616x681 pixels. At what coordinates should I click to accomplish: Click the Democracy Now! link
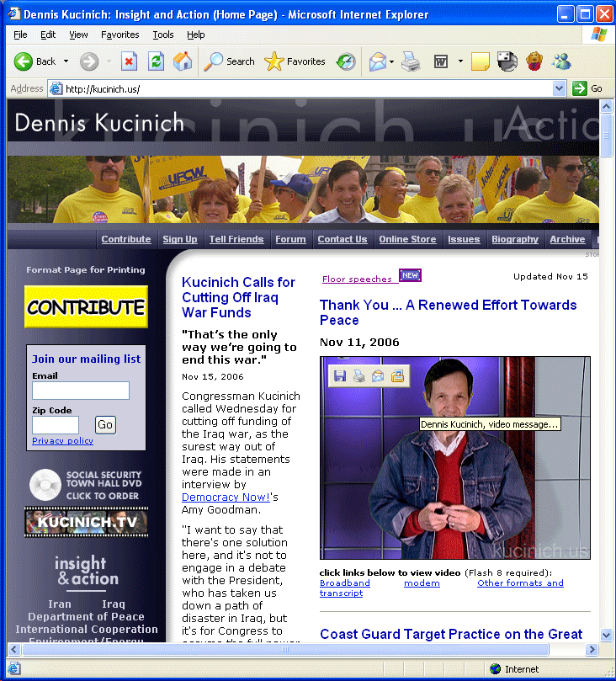point(226,497)
